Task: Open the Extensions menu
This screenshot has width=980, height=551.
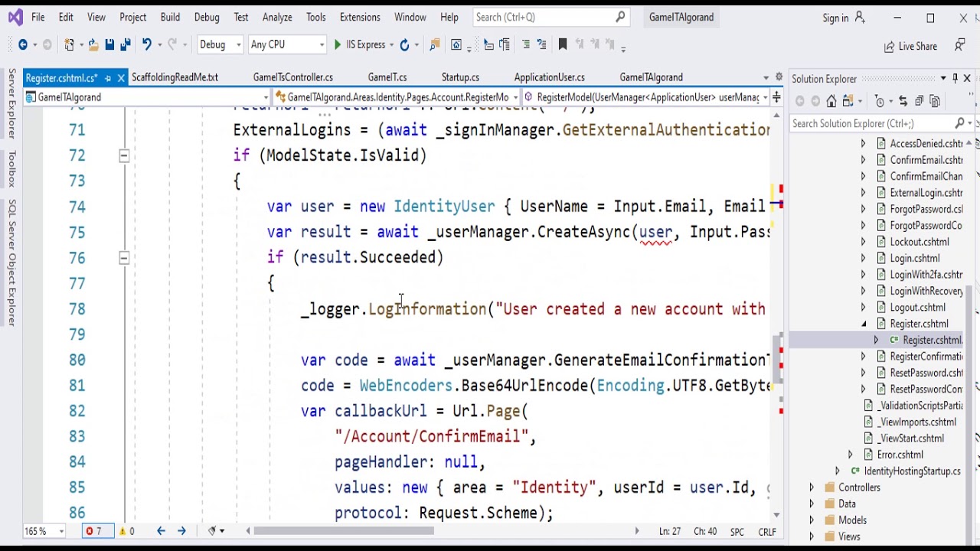Action: [360, 17]
